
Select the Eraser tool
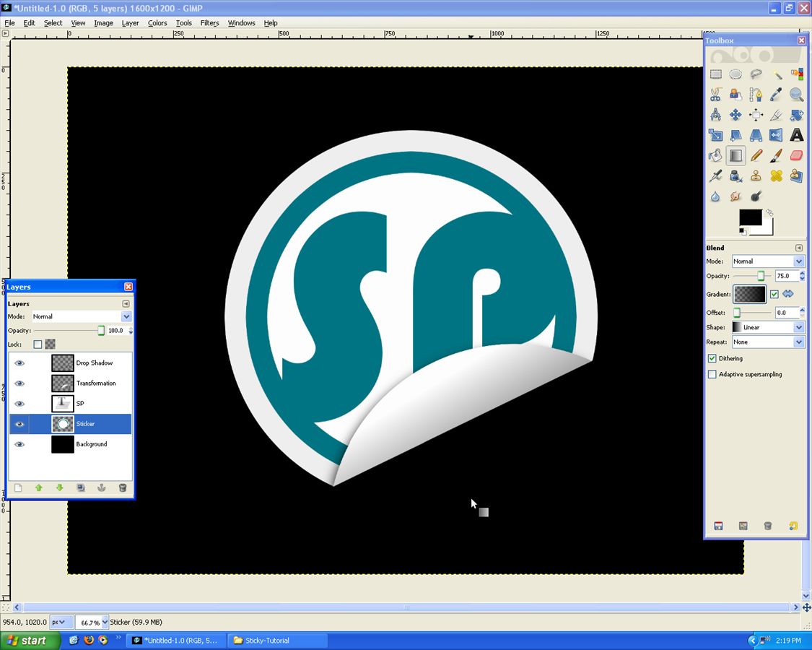coord(796,155)
